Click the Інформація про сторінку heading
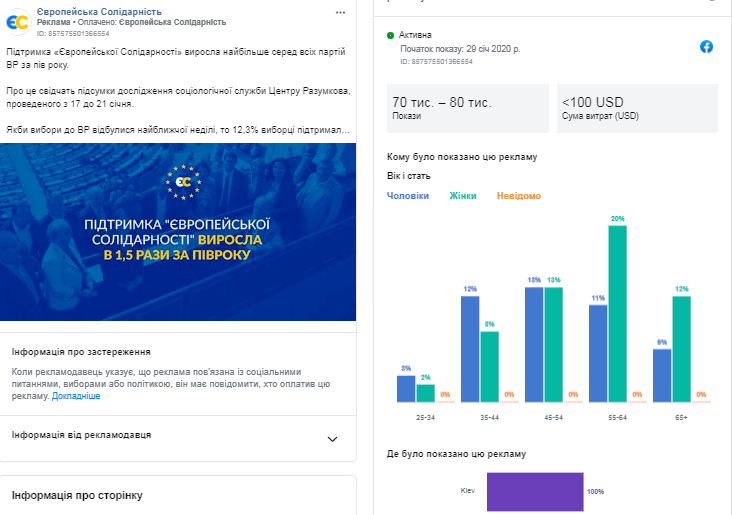The image size is (732, 515). tap(77, 495)
